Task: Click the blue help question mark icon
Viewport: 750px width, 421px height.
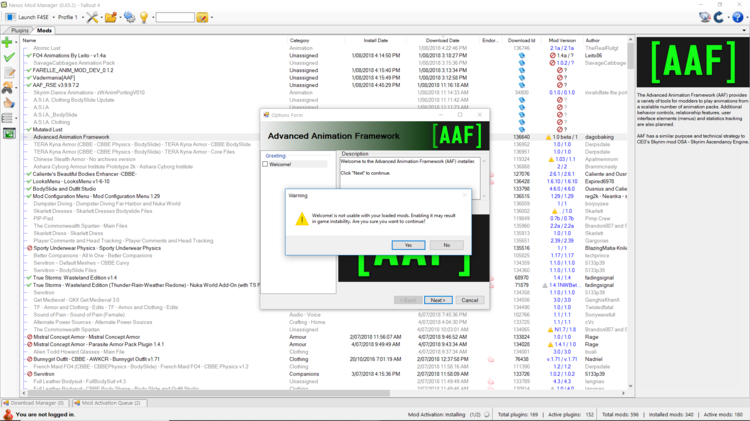Action: pos(738,17)
